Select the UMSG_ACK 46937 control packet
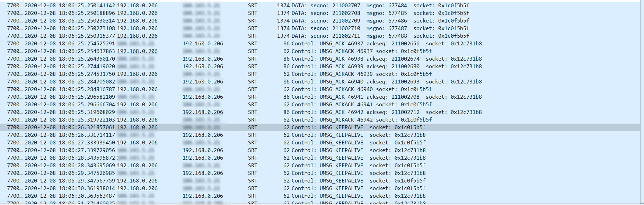 click(312, 43)
